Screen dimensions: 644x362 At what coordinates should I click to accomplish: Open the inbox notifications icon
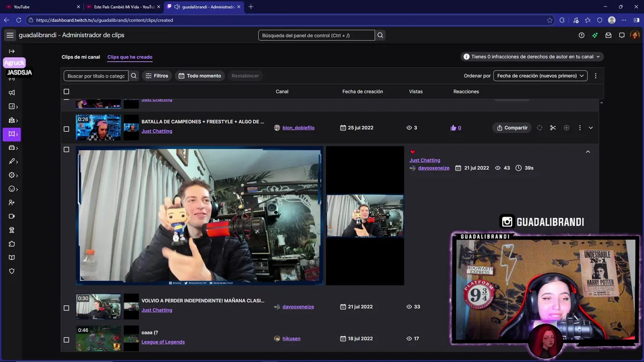pyautogui.click(x=608, y=35)
